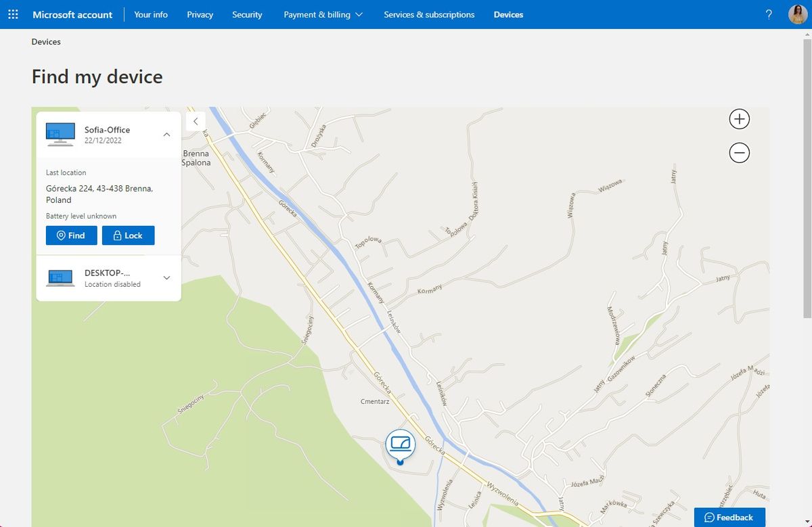The image size is (812, 527).
Task: Click the Sofia-Office monitor icon
Action: coord(60,134)
